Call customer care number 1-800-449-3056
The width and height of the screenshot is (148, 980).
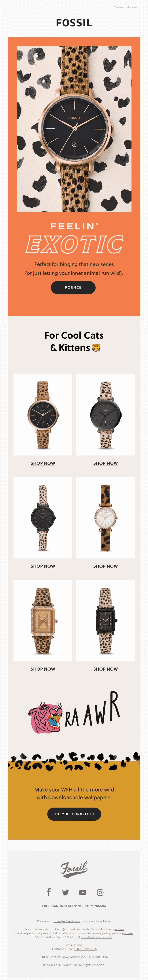(x=85, y=949)
